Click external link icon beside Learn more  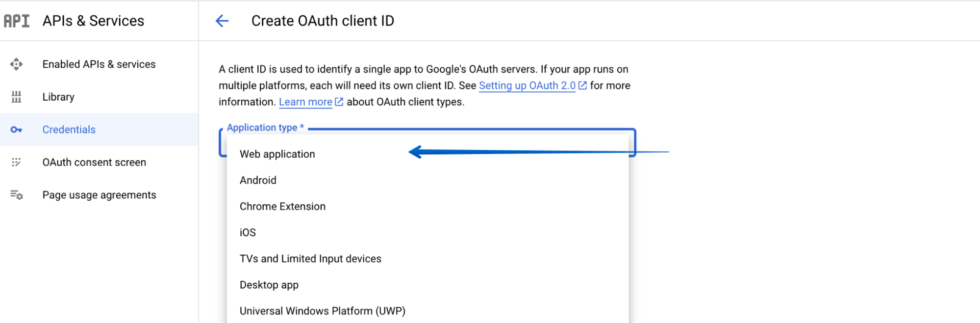coord(339,102)
